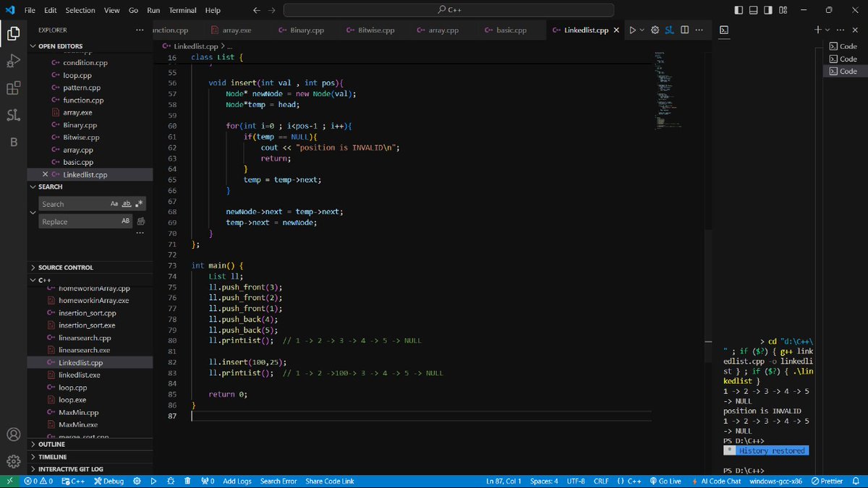Toggle the Primary Side Bar layout button
This screenshot has height=488, width=868.
738,10
